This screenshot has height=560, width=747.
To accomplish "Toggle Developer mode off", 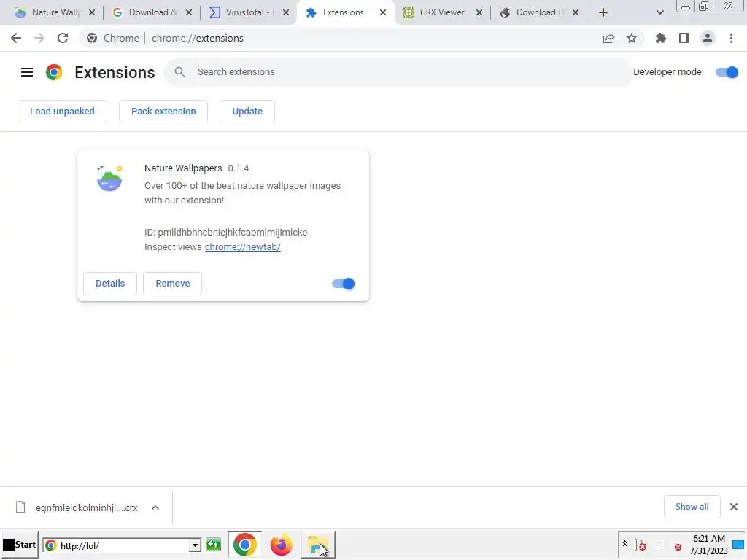I will (x=727, y=72).
